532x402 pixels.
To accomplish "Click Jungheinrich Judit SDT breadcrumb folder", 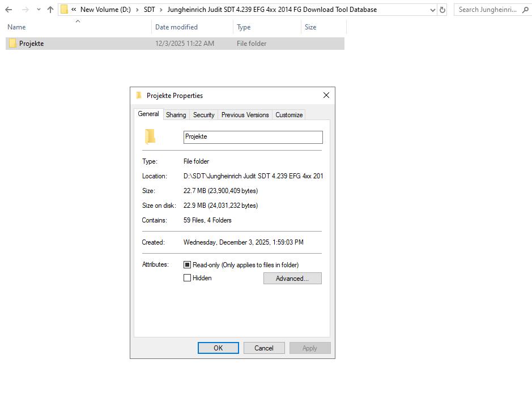I will pyautogui.click(x=272, y=10).
